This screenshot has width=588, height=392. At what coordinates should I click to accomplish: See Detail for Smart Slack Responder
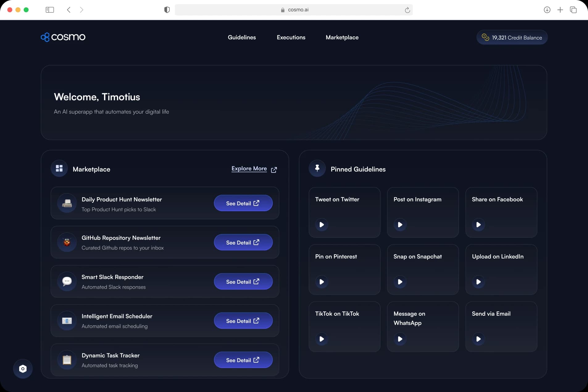click(x=243, y=281)
